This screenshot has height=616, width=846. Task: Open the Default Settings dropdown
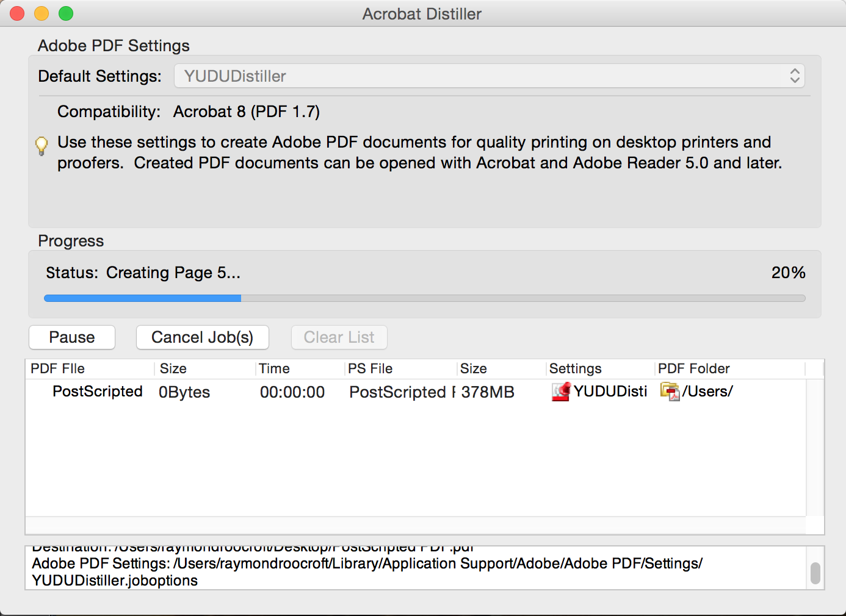click(x=490, y=76)
